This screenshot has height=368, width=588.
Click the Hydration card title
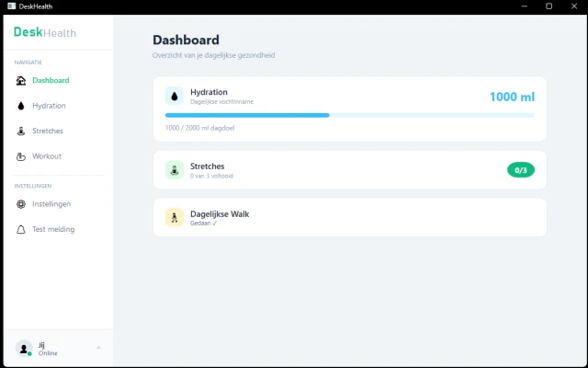click(x=209, y=92)
